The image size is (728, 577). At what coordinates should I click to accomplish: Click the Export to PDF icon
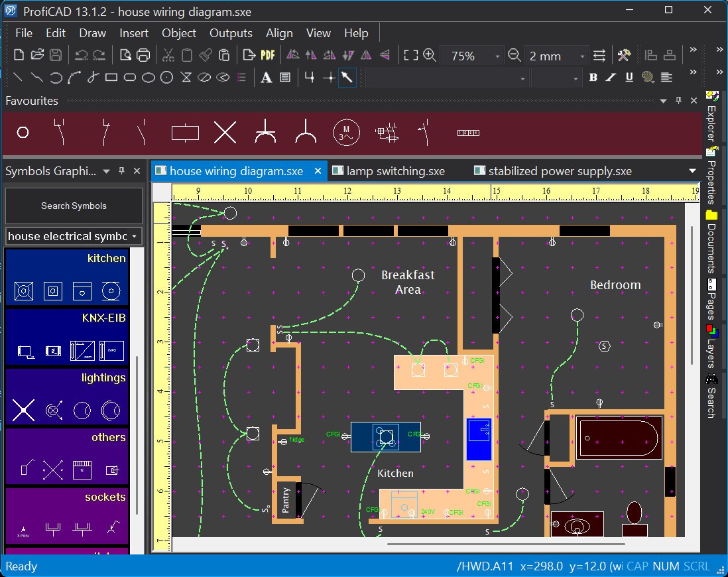(268, 55)
